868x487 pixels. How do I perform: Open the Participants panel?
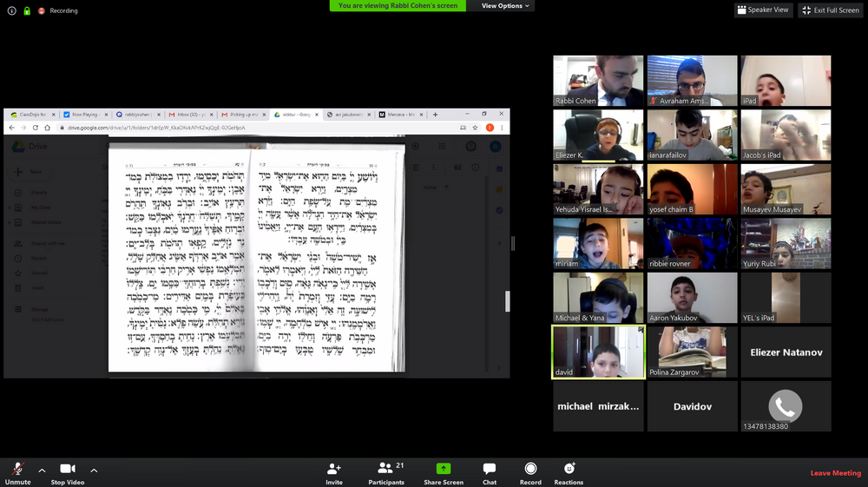pyautogui.click(x=386, y=474)
